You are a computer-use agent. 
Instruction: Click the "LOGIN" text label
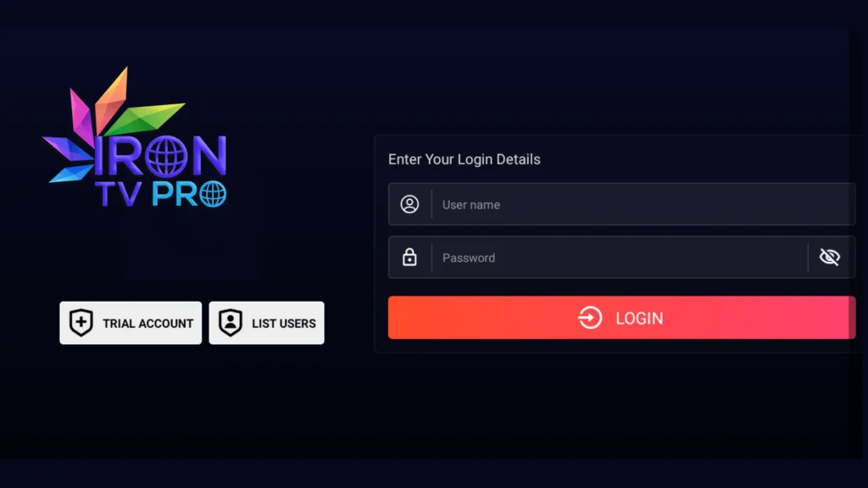click(639, 319)
